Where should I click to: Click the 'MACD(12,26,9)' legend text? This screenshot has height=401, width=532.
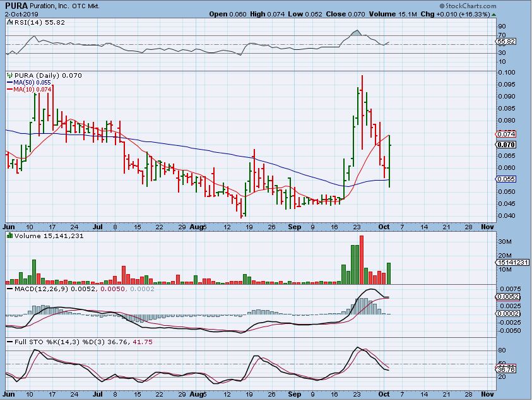click(42, 289)
